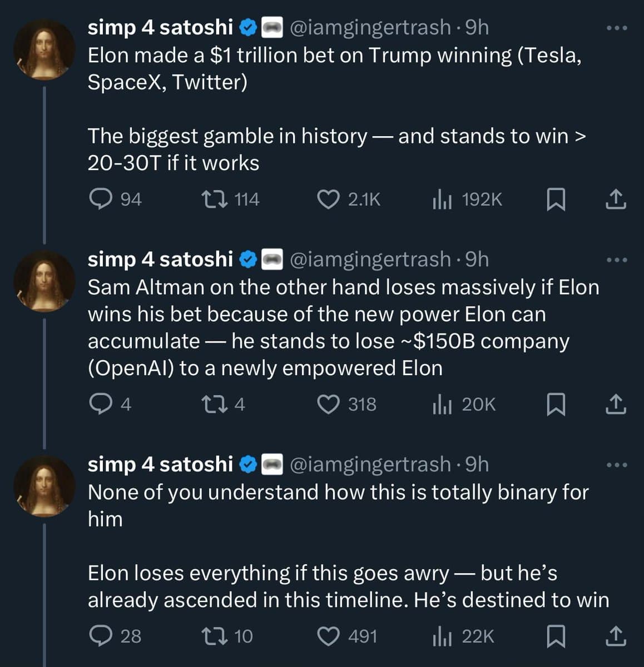The height and width of the screenshot is (667, 644).
Task: Open the @iamgingertrash handle on the first tweet
Action: [370, 27]
